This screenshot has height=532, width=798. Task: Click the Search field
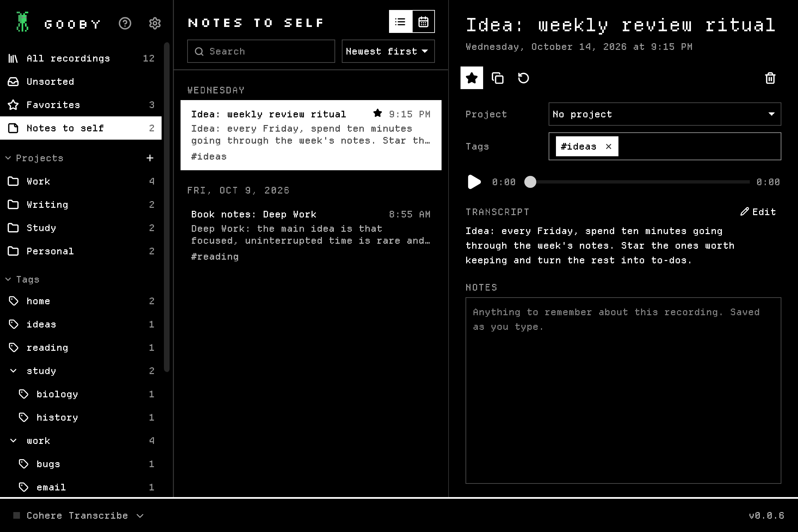click(261, 51)
